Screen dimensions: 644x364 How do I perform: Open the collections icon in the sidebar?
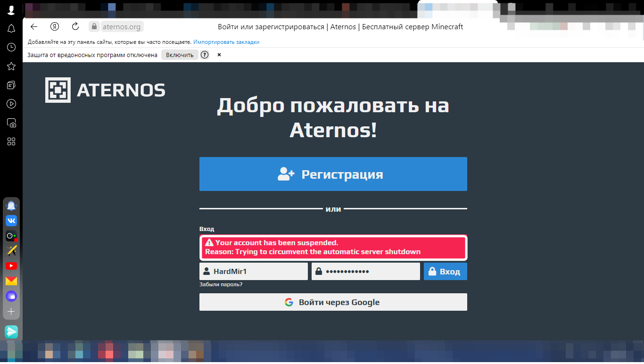pos(11,85)
